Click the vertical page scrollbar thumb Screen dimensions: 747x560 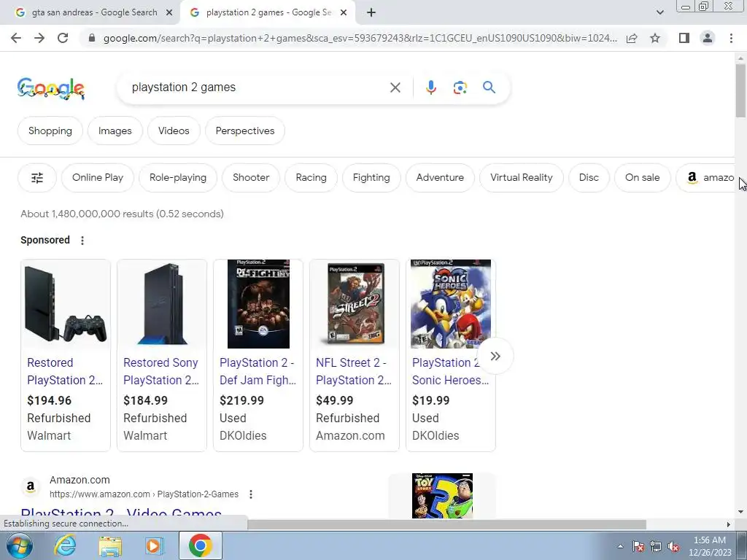pyautogui.click(x=740, y=90)
